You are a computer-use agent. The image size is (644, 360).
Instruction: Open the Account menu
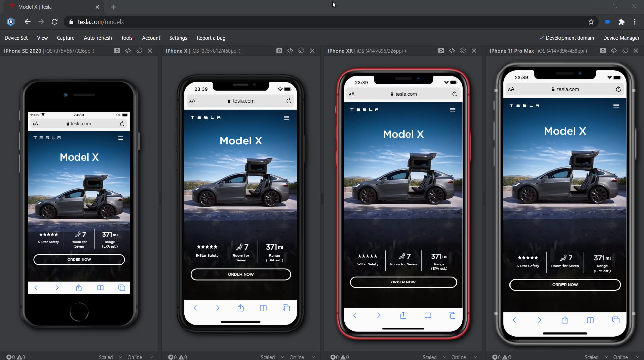[151, 38]
